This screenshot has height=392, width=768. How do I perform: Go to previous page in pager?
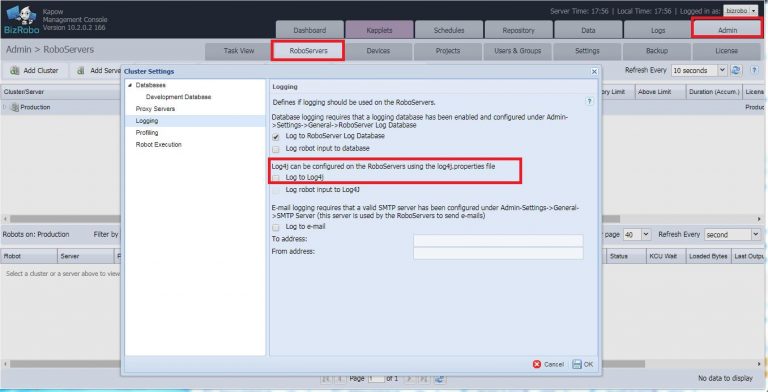click(340, 379)
